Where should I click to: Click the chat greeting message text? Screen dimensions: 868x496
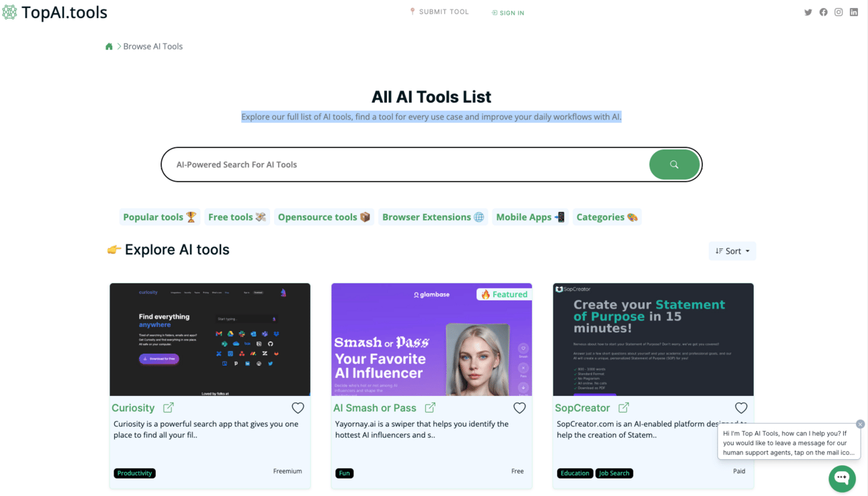(x=789, y=443)
